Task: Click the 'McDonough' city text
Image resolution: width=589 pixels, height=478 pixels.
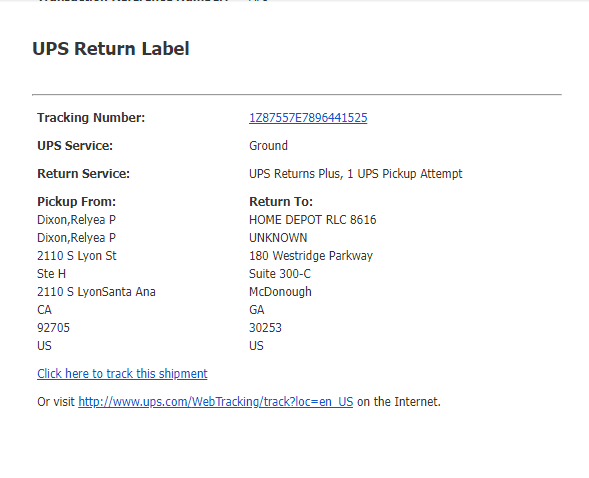Action: tap(280, 292)
